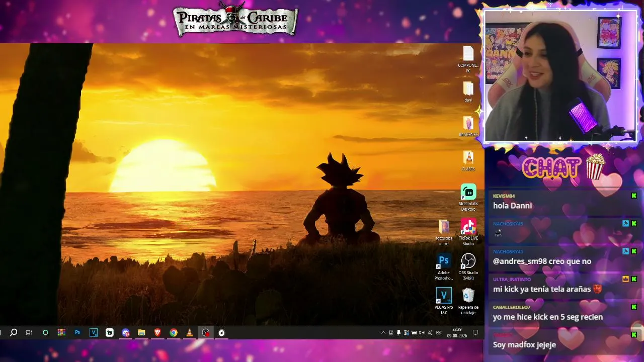Click the webcam feed of the streamer
The image size is (644, 362).
coord(560,76)
